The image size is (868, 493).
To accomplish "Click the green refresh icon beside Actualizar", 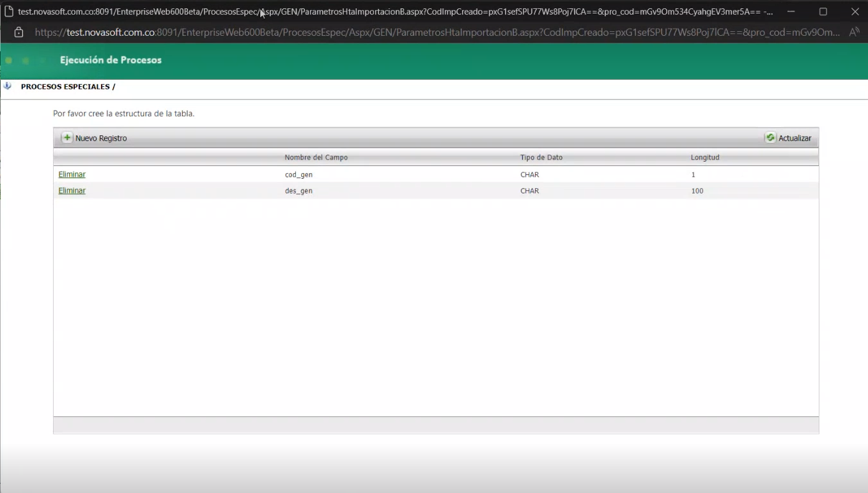I will click(x=770, y=138).
